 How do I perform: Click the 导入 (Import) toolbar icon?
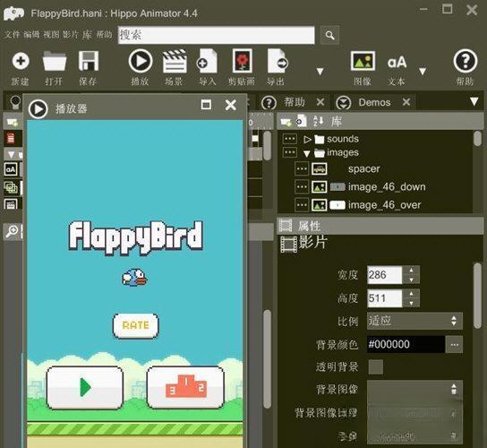coord(207,61)
